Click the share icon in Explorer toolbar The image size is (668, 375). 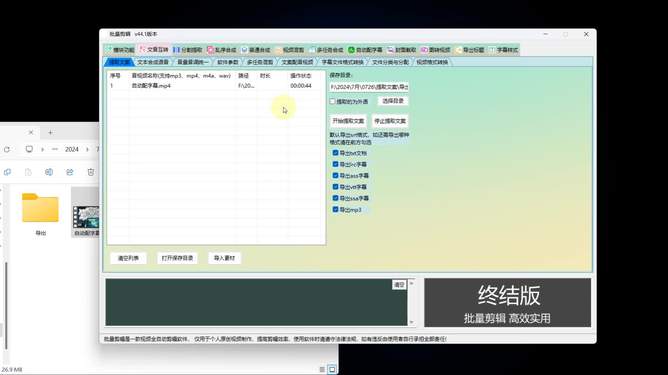click(69, 172)
